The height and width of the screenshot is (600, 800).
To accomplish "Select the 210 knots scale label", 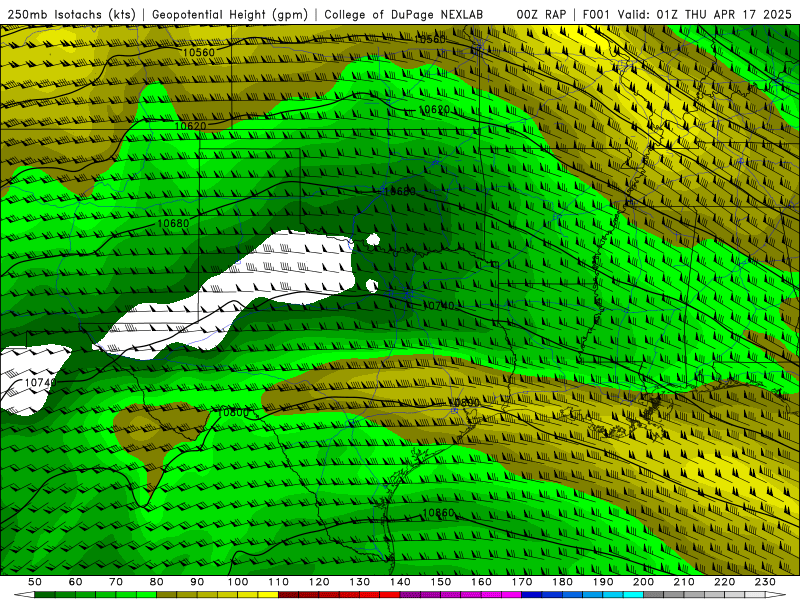I will [684, 582].
